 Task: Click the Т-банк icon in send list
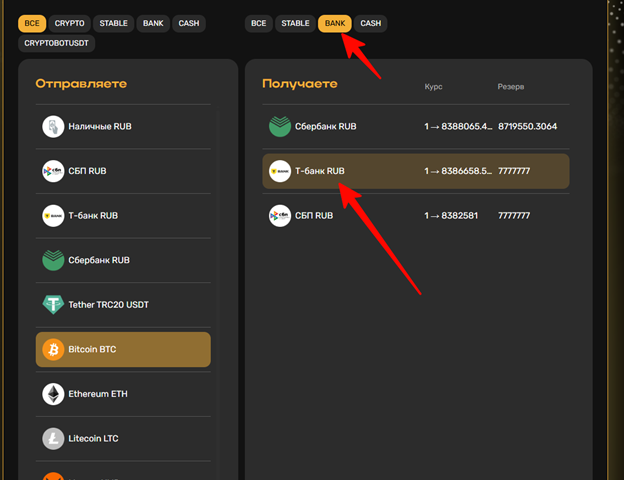[53, 216]
